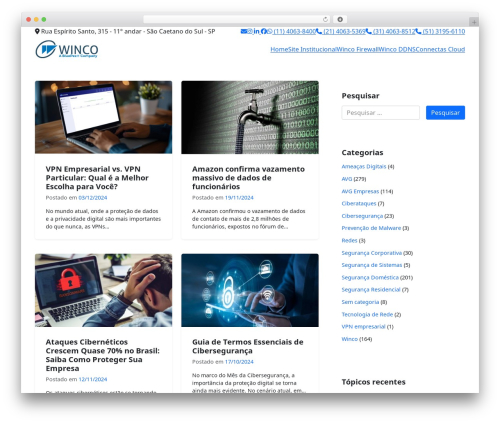Open the Facebook icon link
The height and width of the screenshot is (423, 500).
pos(263,31)
